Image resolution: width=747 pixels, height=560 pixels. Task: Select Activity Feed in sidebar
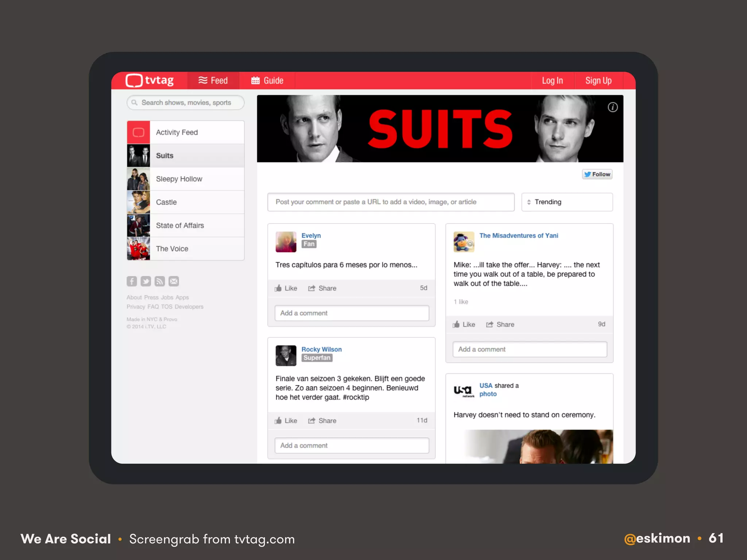click(x=186, y=132)
